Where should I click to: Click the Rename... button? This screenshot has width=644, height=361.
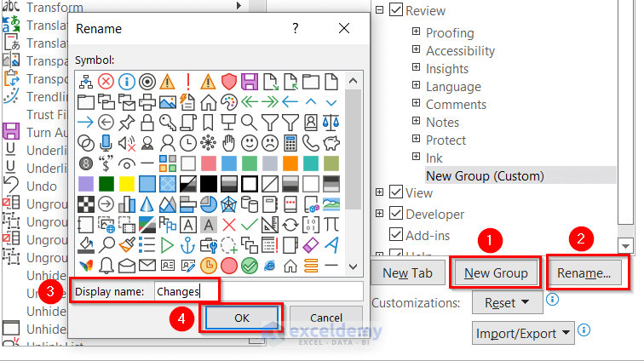[584, 272]
